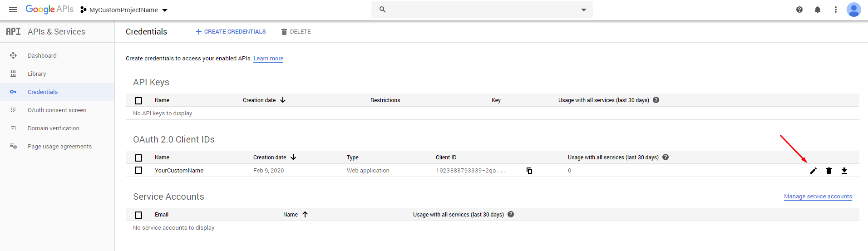Image resolution: width=868 pixels, height=251 pixels.
Task: Open the notifications bell
Action: [x=818, y=10]
